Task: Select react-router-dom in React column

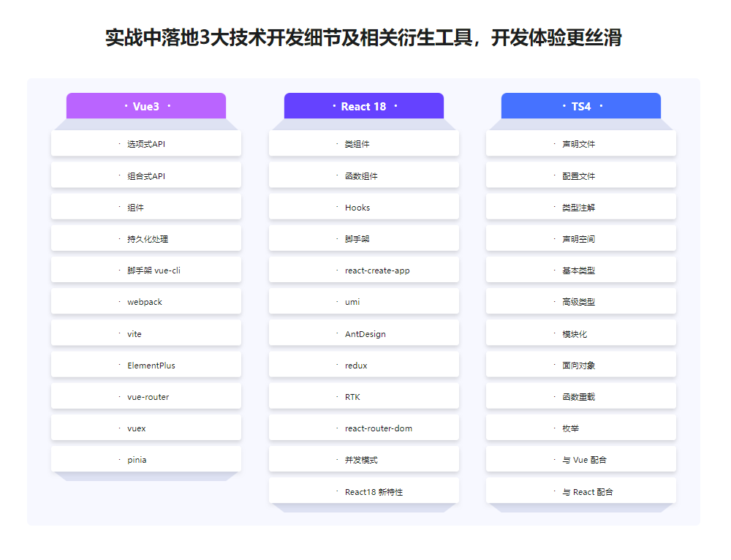Action: tap(363, 428)
